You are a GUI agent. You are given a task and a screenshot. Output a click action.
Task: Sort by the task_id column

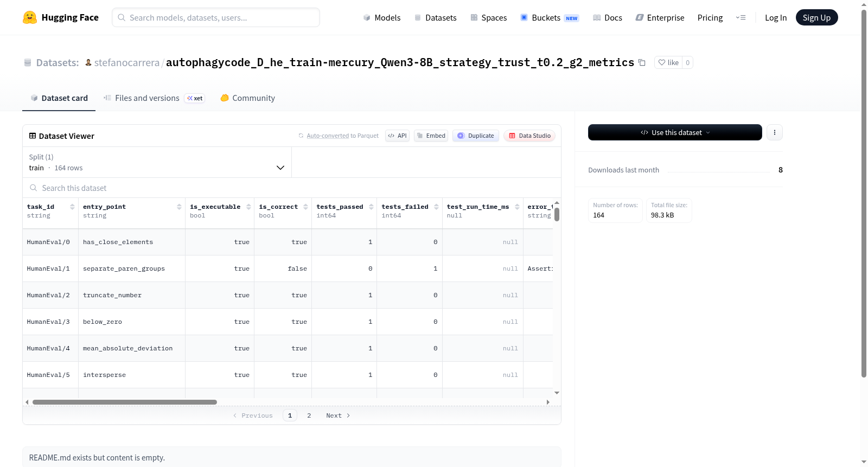point(72,207)
